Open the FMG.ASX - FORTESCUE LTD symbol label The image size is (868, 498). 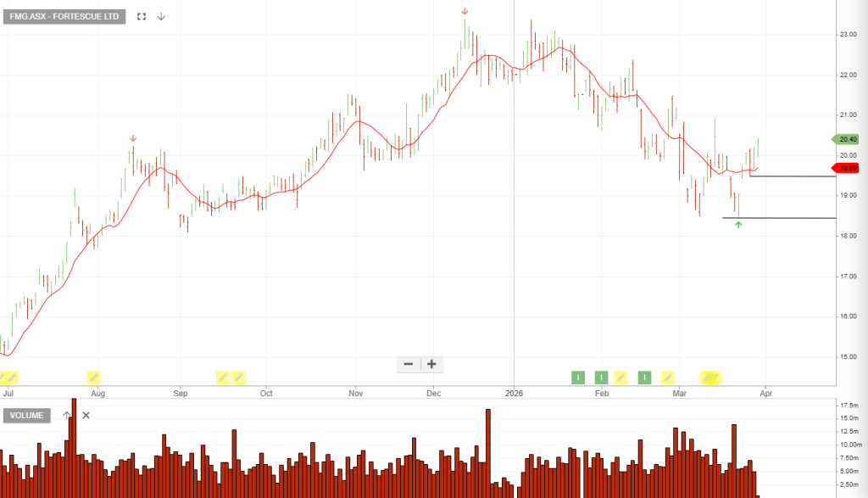64,16
